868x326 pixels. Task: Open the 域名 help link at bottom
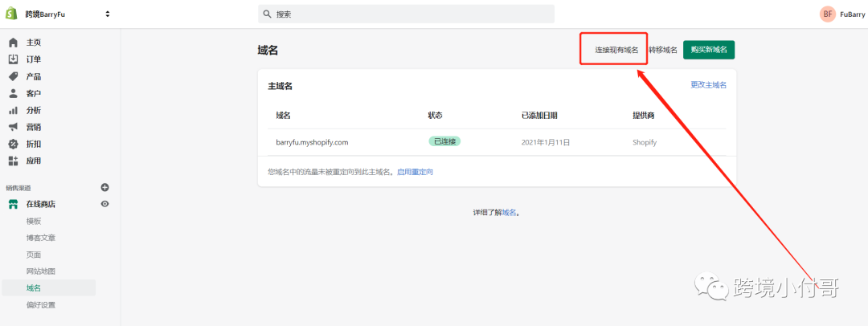tap(510, 213)
